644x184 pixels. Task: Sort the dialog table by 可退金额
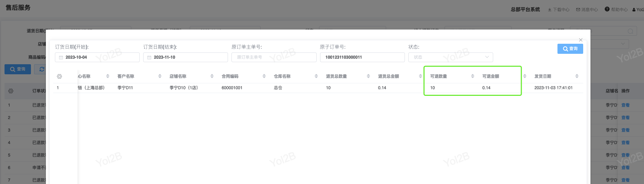(525, 76)
